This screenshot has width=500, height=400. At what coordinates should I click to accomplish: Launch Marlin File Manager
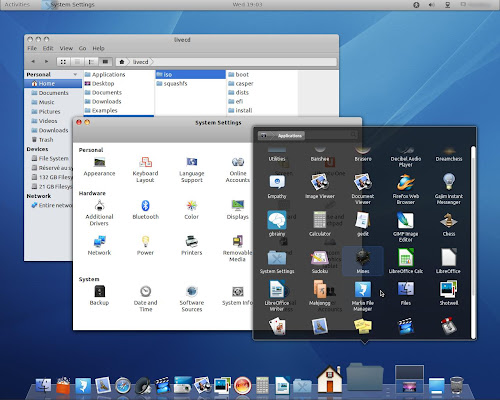pos(363,296)
